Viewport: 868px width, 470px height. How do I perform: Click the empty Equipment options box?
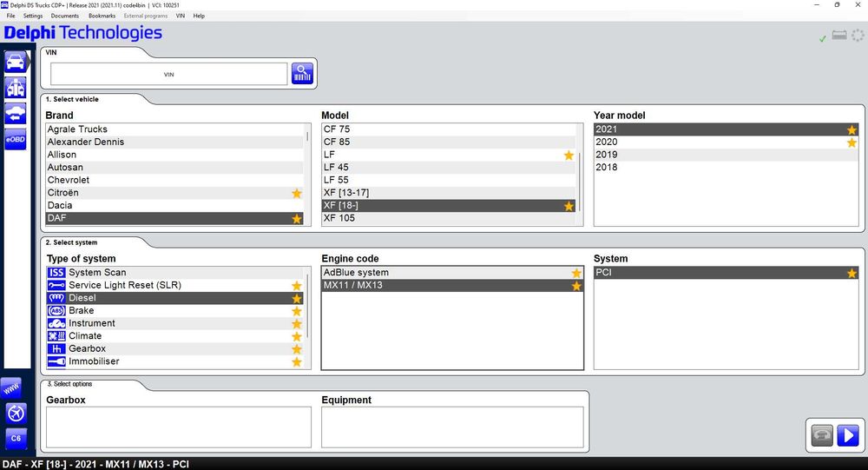pos(452,427)
